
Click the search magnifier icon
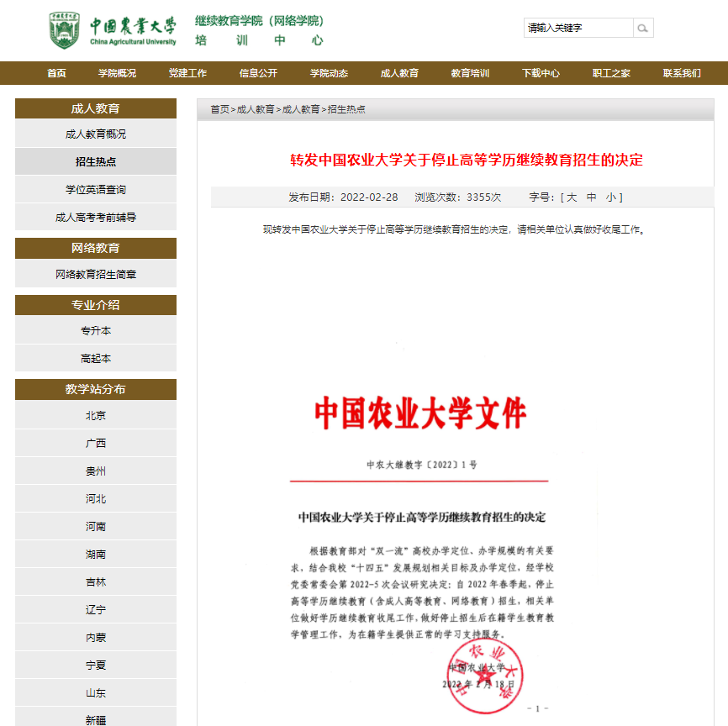click(x=642, y=28)
